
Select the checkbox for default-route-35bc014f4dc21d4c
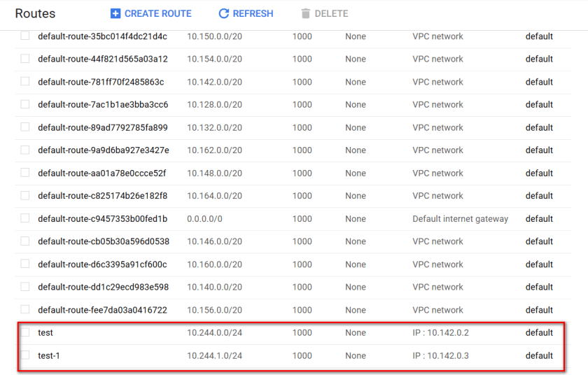point(25,36)
